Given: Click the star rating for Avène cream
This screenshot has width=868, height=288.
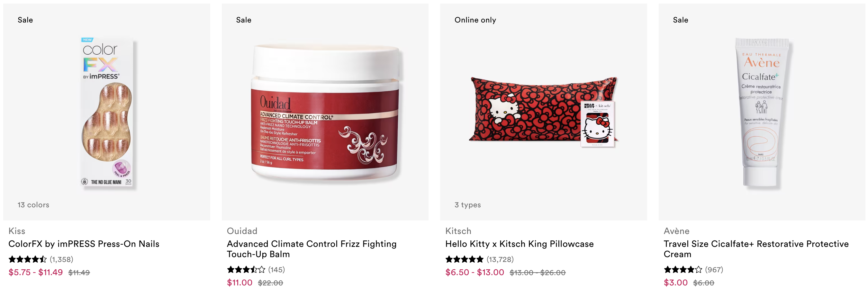Looking at the screenshot, I should [683, 269].
